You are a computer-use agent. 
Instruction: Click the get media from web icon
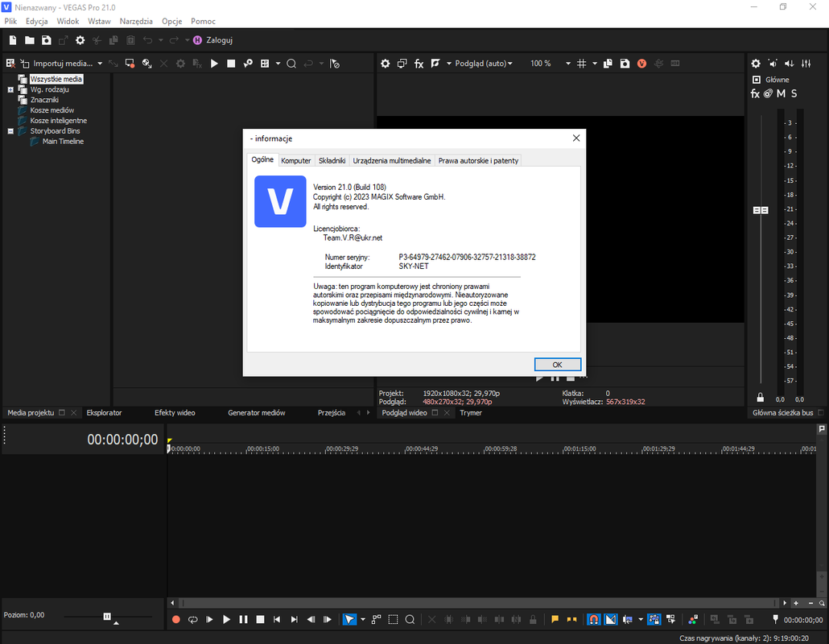pos(147,64)
